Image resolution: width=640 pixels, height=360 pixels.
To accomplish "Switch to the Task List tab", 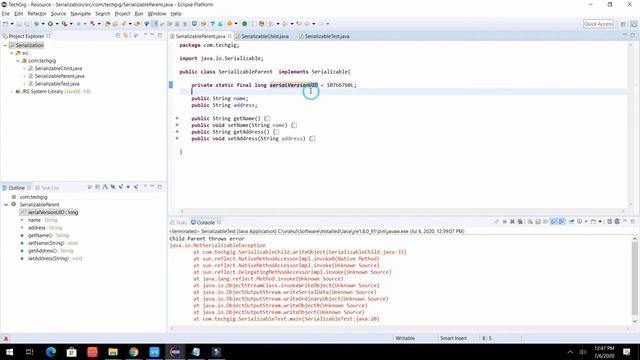I will [x=47, y=188].
